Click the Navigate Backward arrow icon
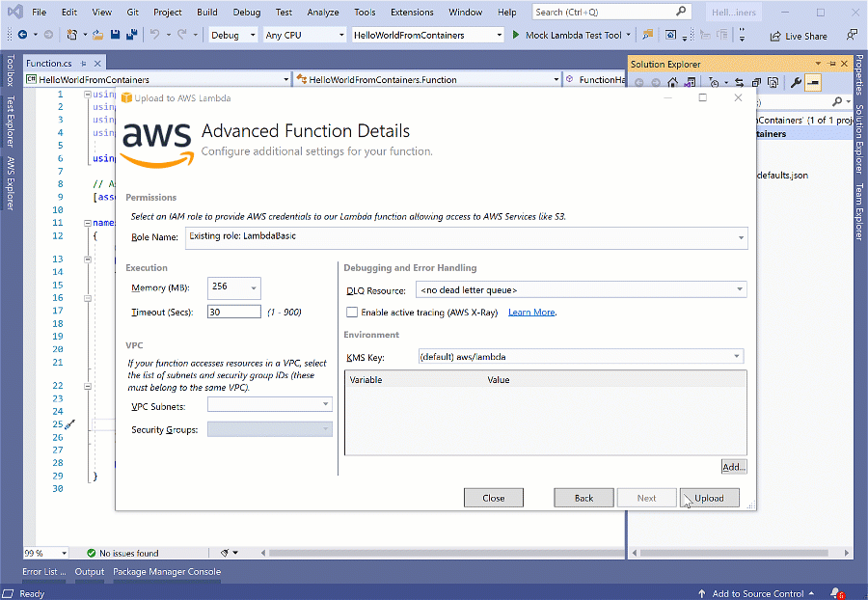The width and height of the screenshot is (868, 600). click(23, 35)
